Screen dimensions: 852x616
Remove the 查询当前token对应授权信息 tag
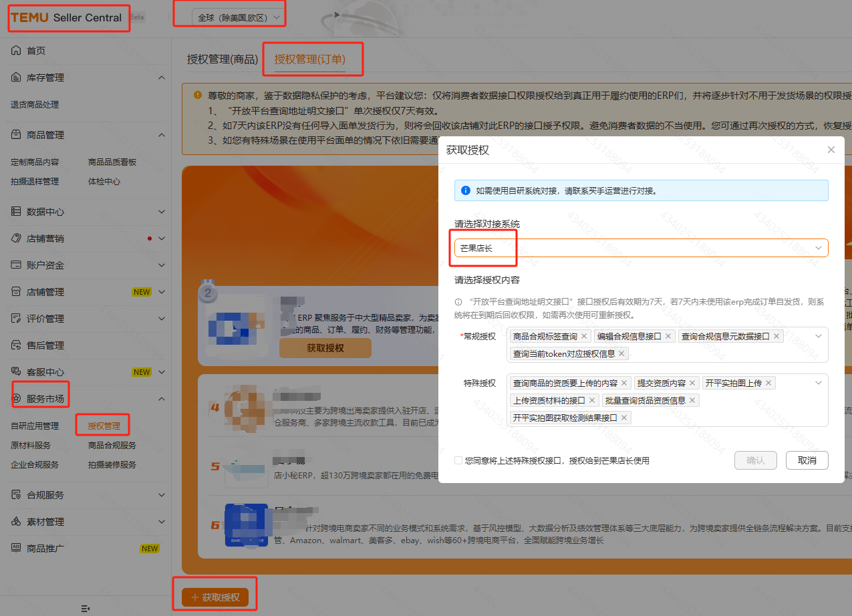(621, 353)
